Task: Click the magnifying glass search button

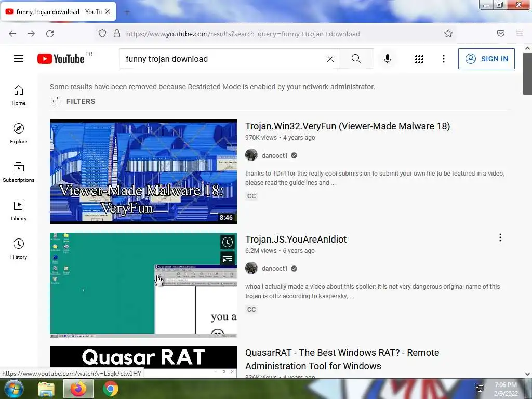Action: coord(356,59)
